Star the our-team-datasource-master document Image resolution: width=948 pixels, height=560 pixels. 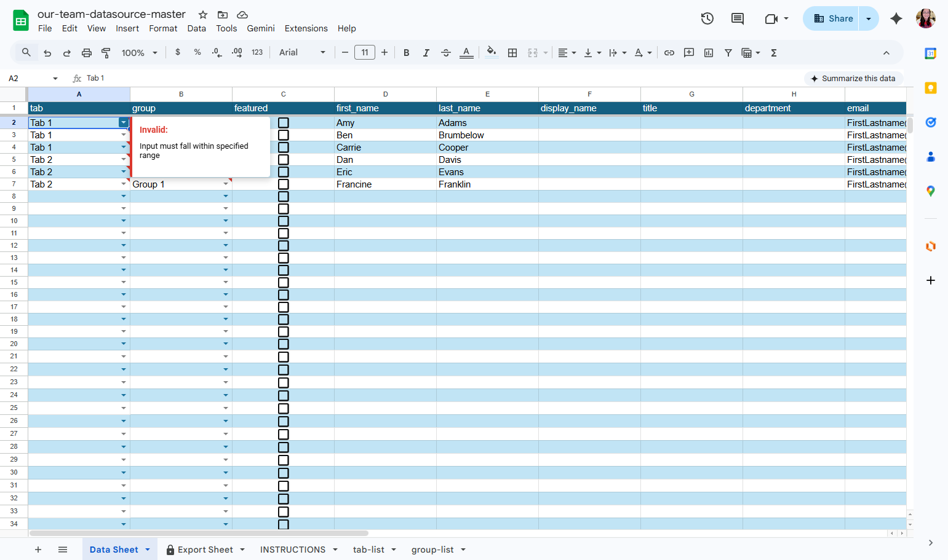[203, 15]
